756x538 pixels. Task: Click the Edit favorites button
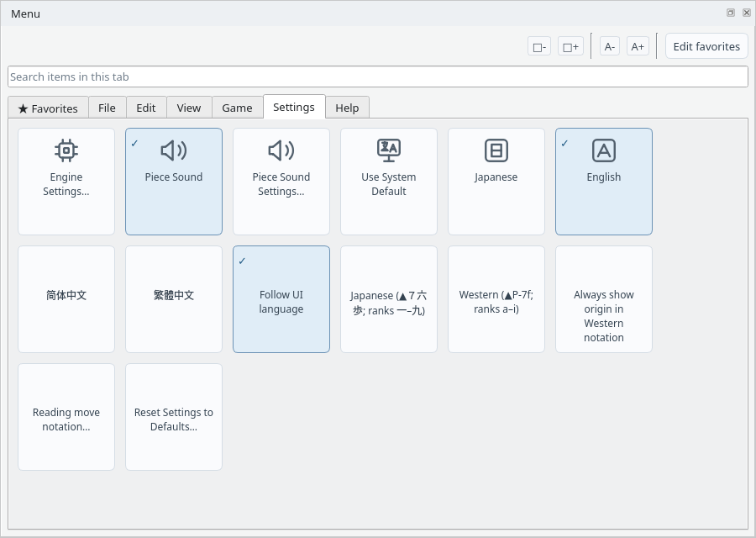pos(706,46)
